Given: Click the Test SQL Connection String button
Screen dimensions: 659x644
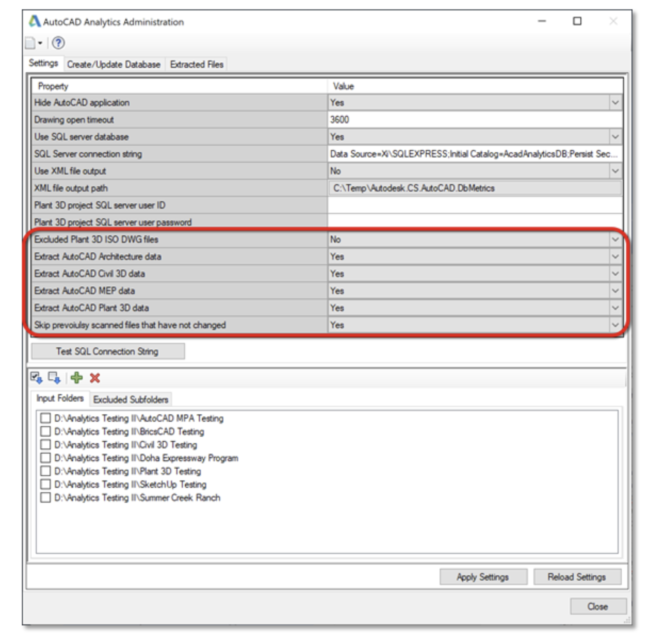Looking at the screenshot, I should pos(108,351).
